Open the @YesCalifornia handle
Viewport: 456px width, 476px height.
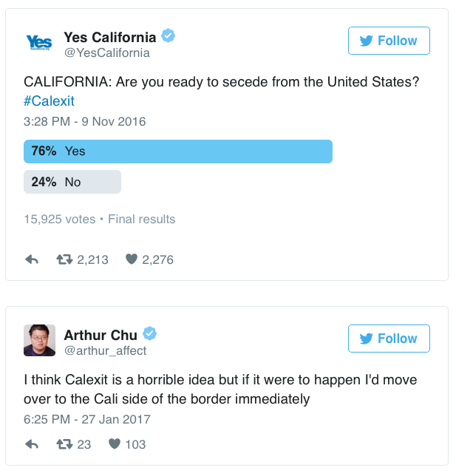point(107,52)
